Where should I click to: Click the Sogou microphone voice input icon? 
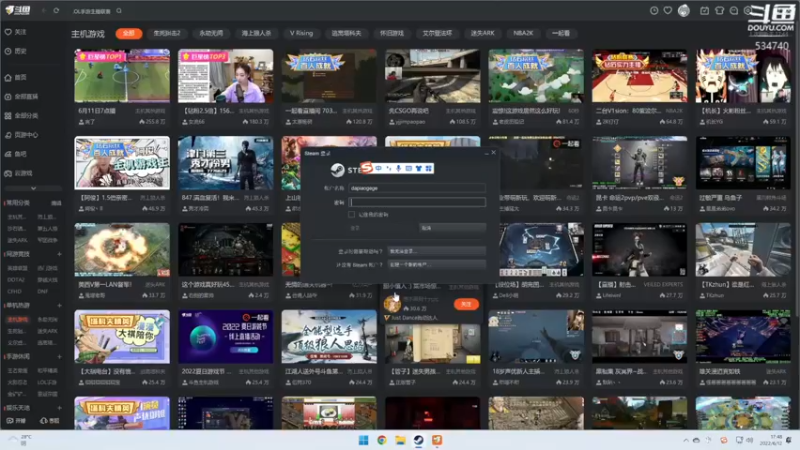[x=398, y=168]
